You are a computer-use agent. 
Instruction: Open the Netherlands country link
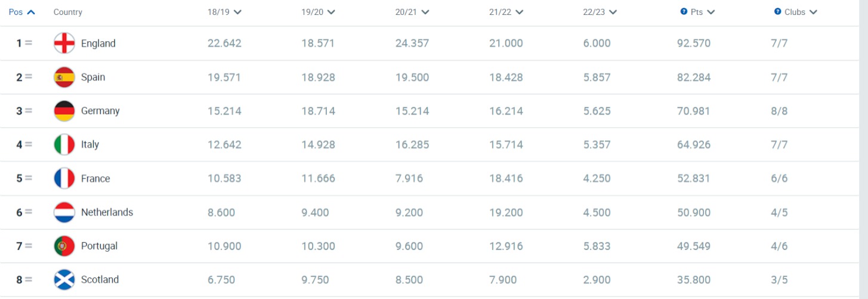(107, 212)
